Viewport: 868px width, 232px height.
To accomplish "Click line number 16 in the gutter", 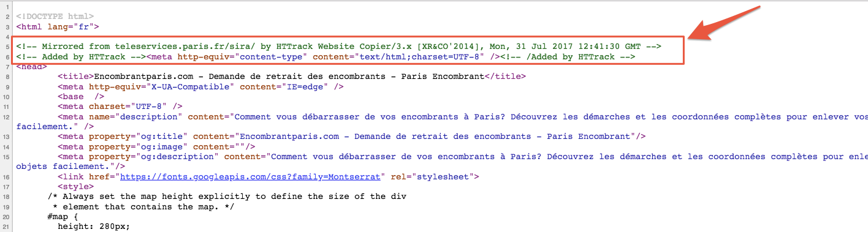I will coord(6,176).
